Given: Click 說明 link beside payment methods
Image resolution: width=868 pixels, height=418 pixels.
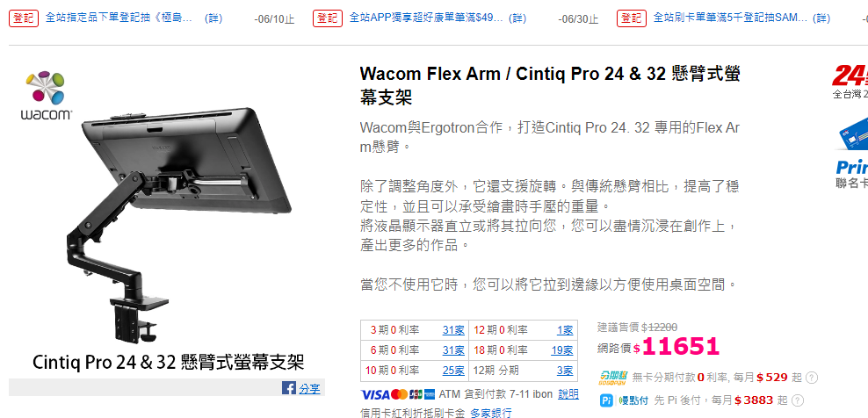Looking at the screenshot, I should 568,394.
